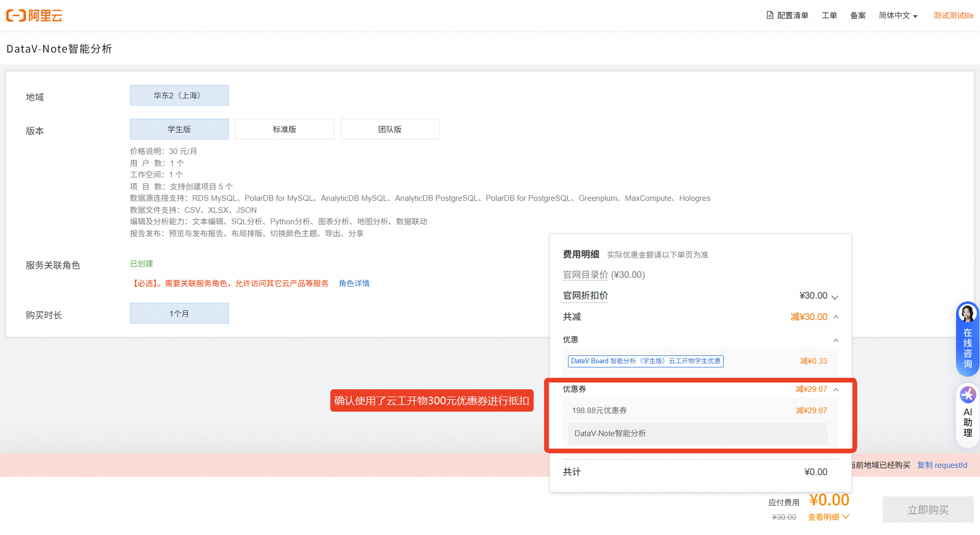Select the 标准版 edition
Image resolution: width=980 pixels, height=535 pixels.
(285, 129)
